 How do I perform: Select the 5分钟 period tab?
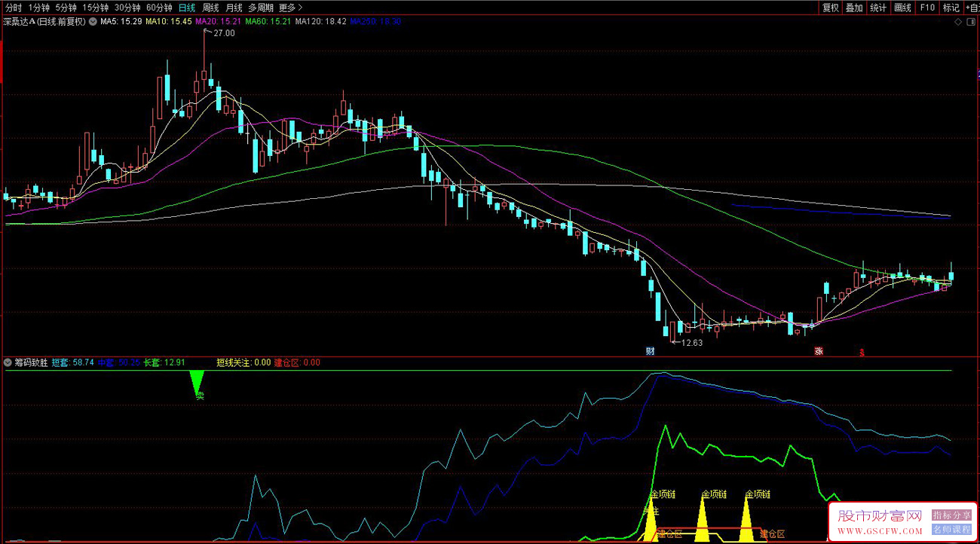(66, 8)
